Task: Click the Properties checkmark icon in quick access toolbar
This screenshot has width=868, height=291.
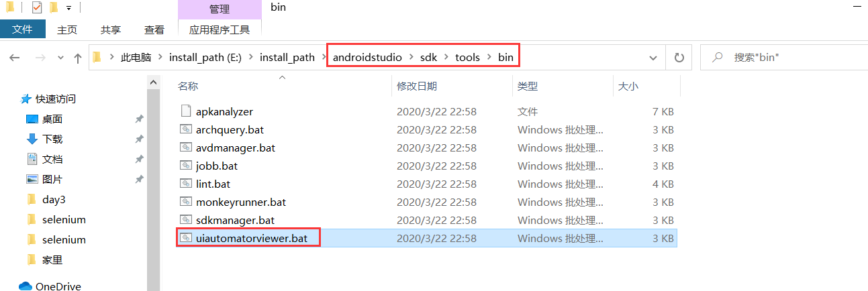Action: pyautogui.click(x=36, y=7)
